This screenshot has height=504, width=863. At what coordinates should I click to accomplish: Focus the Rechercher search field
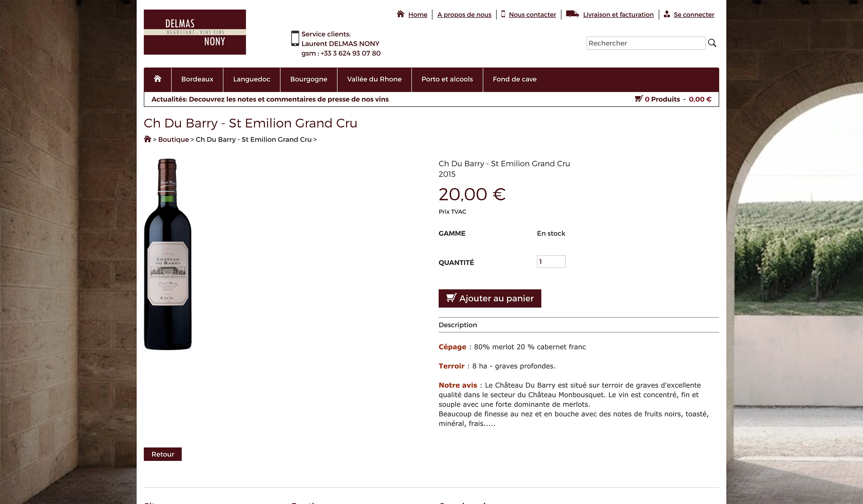[x=645, y=43]
